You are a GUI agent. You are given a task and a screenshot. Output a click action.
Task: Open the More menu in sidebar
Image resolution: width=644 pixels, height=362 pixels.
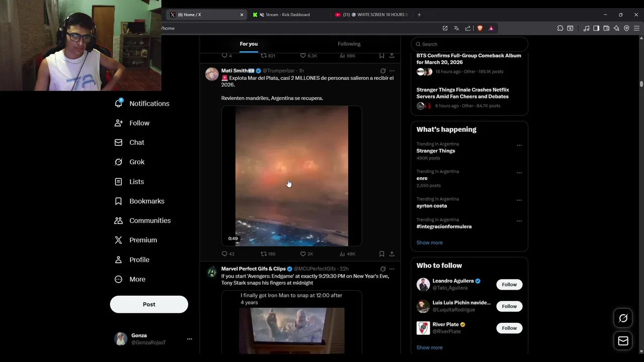pos(130,280)
